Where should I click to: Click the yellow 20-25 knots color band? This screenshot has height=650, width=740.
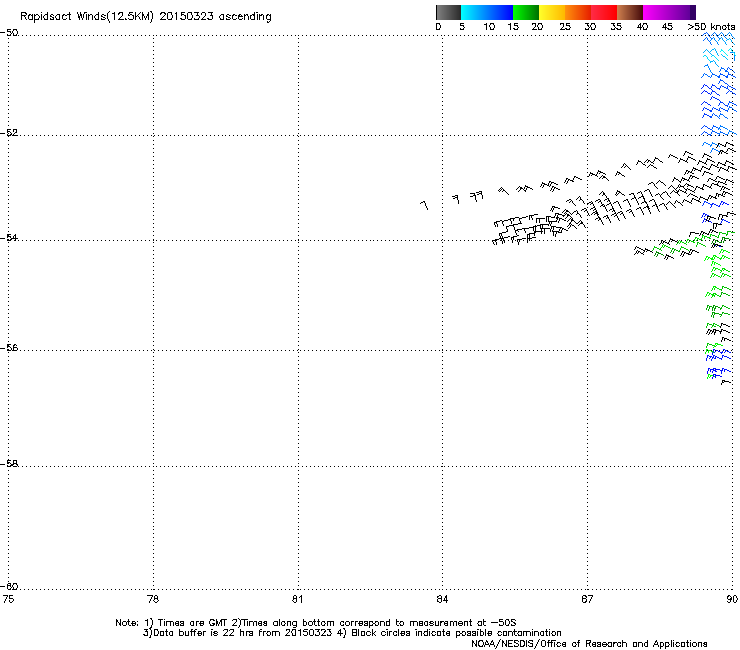tap(552, 12)
